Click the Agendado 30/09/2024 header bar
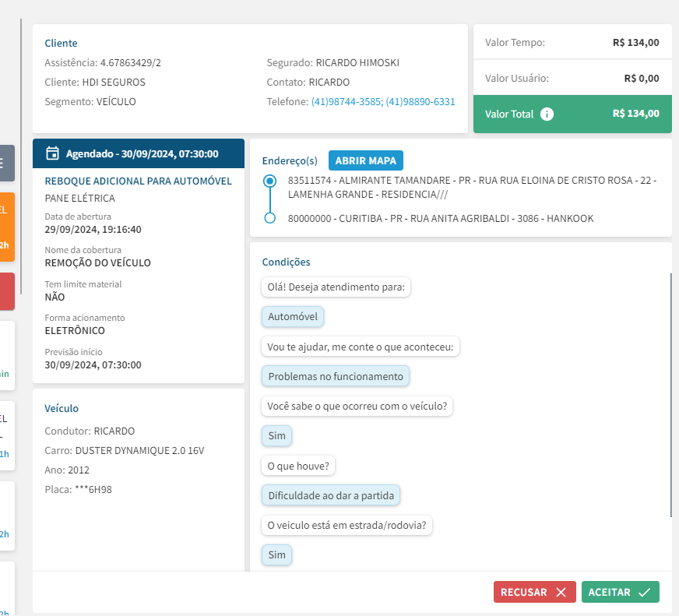Screen dimensions: 679x616 point(139,154)
